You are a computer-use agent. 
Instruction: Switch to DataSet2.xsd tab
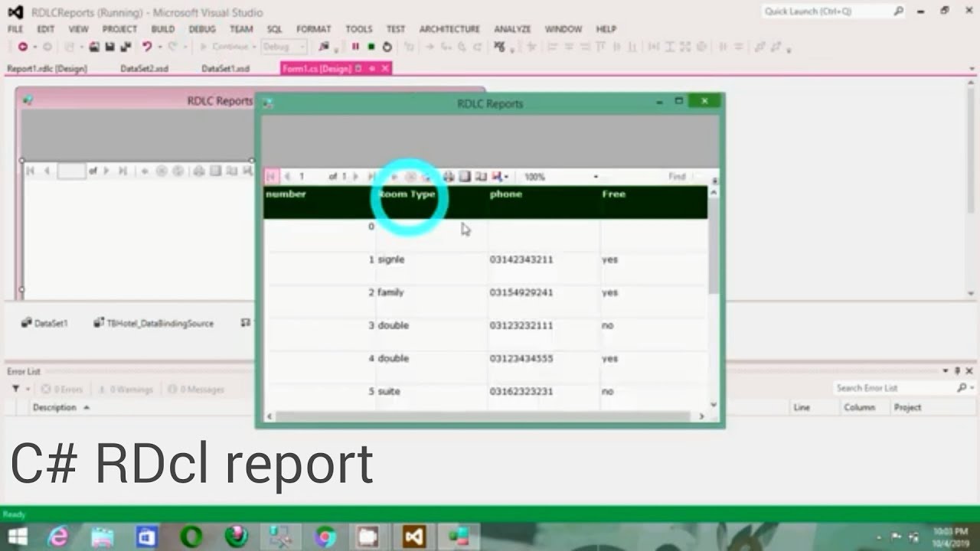pos(144,69)
